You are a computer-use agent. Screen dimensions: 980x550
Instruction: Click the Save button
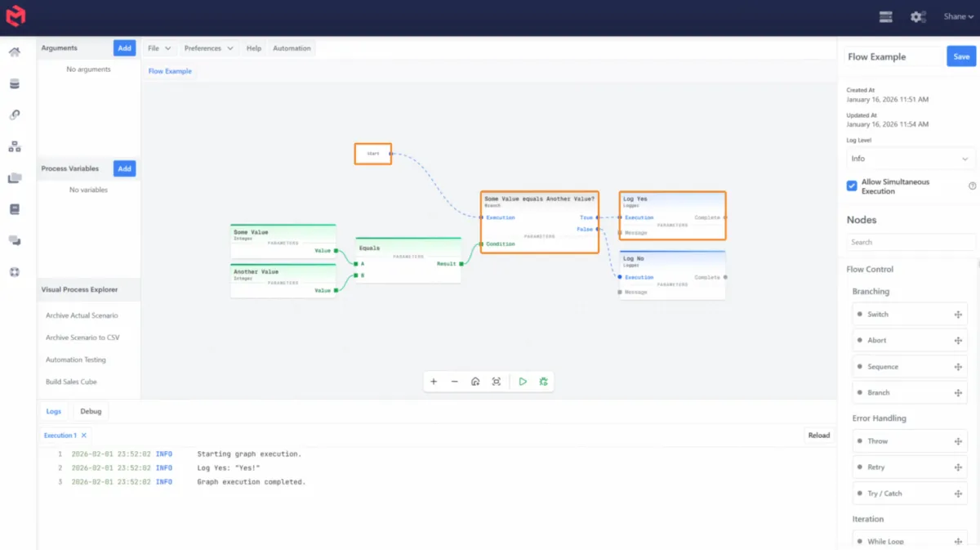click(961, 56)
